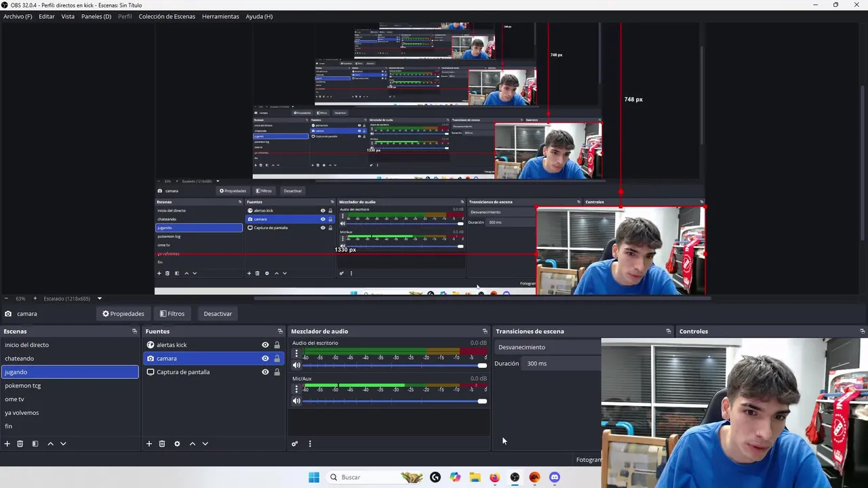Click the preview horizontal scrollbar

(481, 298)
